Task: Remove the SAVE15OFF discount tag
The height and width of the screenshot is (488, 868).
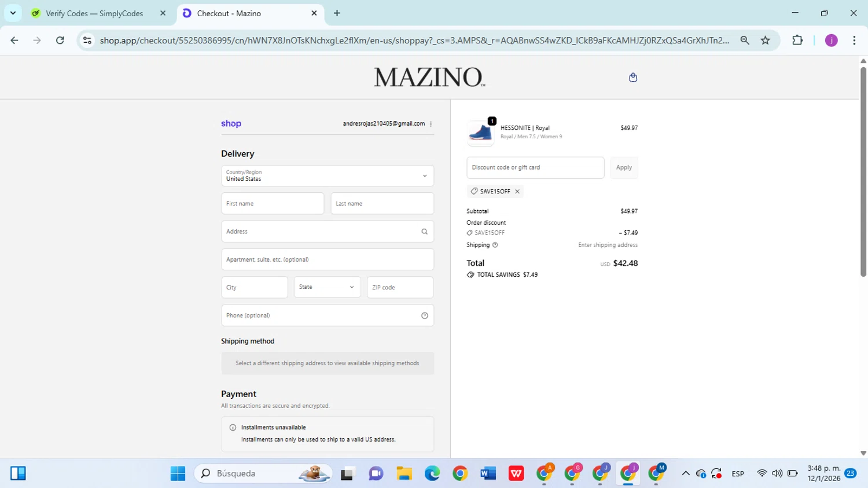Action: [517, 192]
